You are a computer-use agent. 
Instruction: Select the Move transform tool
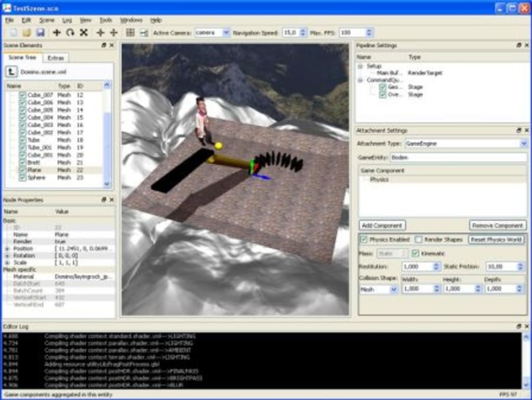57,32
